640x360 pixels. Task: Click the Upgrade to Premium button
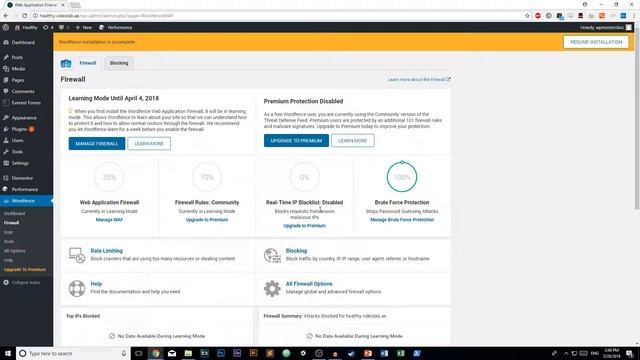tap(296, 140)
